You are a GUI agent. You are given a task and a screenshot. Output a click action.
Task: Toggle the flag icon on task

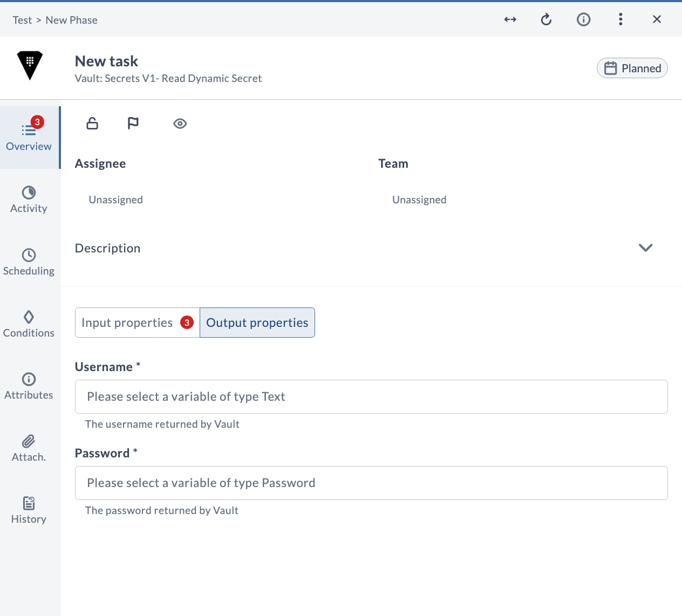pyautogui.click(x=133, y=124)
